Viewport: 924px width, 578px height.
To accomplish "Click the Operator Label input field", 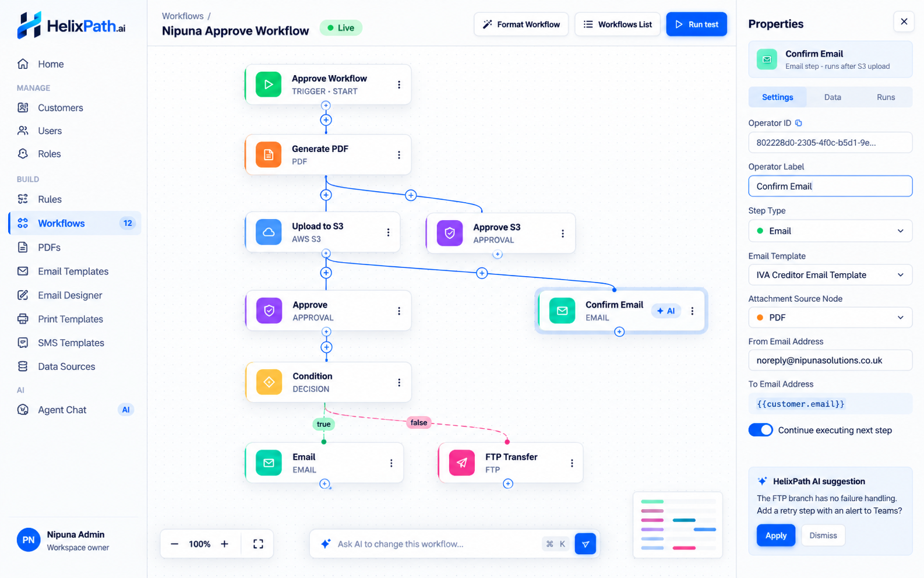I will 830,186.
